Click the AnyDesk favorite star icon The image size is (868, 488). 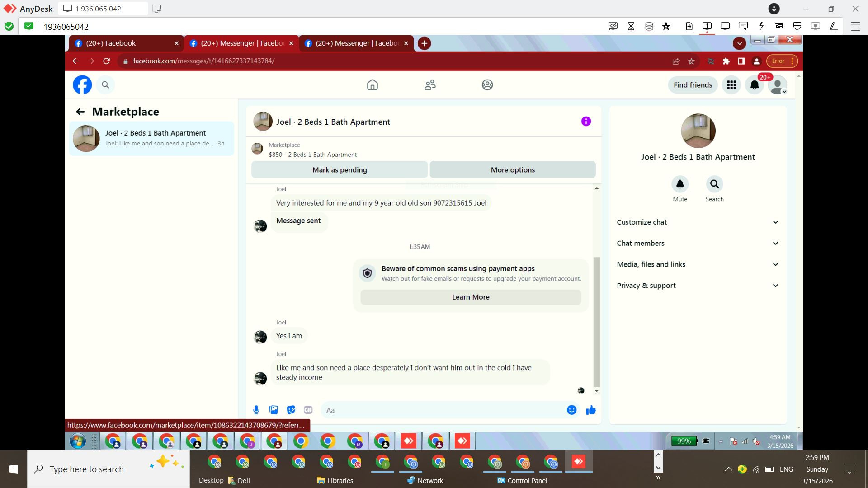pos(666,26)
